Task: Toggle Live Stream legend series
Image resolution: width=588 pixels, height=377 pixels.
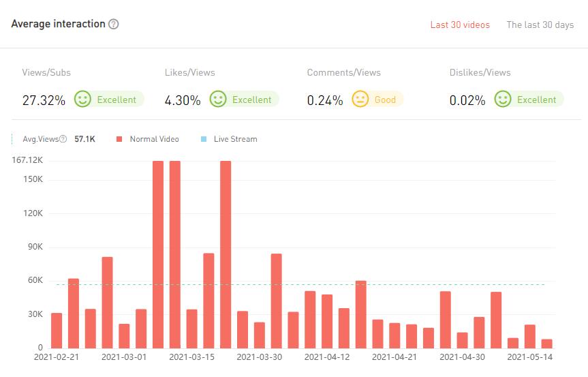Action: click(x=235, y=139)
